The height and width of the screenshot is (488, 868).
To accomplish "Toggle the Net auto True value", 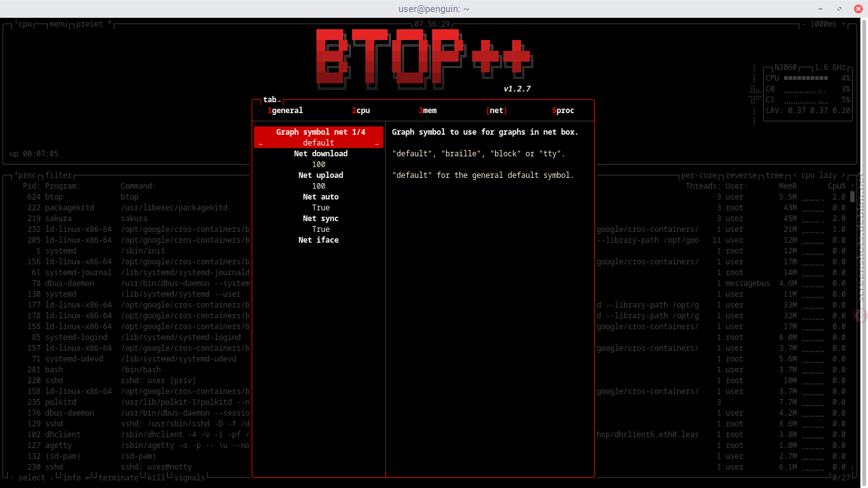I will coord(321,208).
